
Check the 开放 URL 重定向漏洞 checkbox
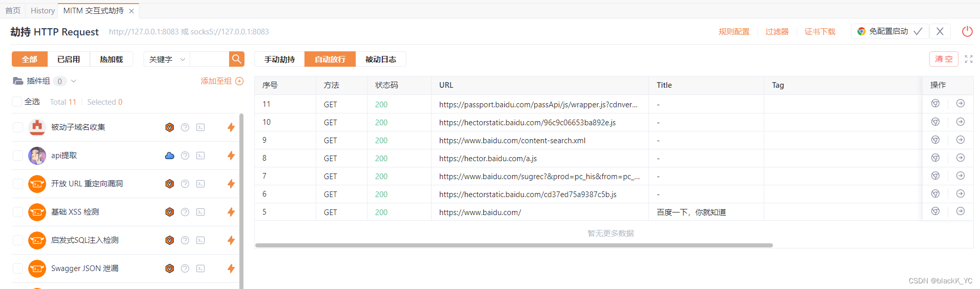pyautogui.click(x=18, y=184)
